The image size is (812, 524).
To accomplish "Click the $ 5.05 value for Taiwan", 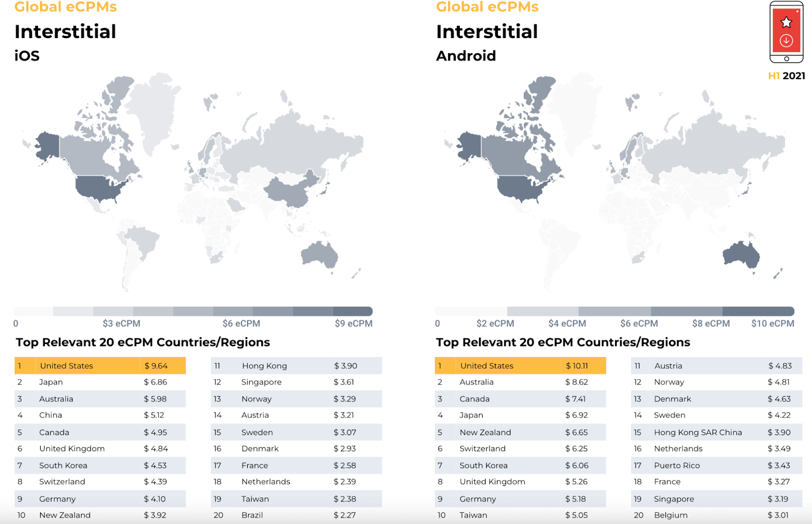I will pos(577,515).
